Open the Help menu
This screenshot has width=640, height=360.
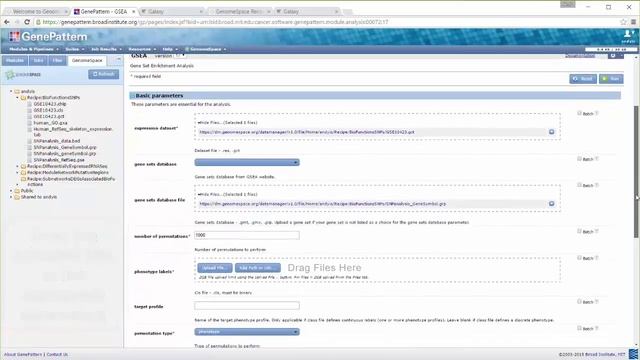click(x=170, y=49)
